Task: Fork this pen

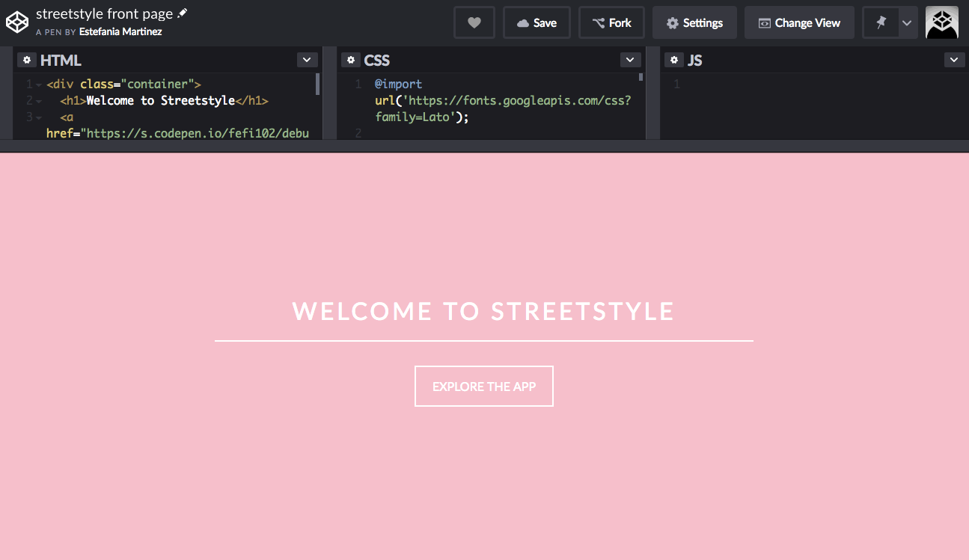Action: [611, 23]
